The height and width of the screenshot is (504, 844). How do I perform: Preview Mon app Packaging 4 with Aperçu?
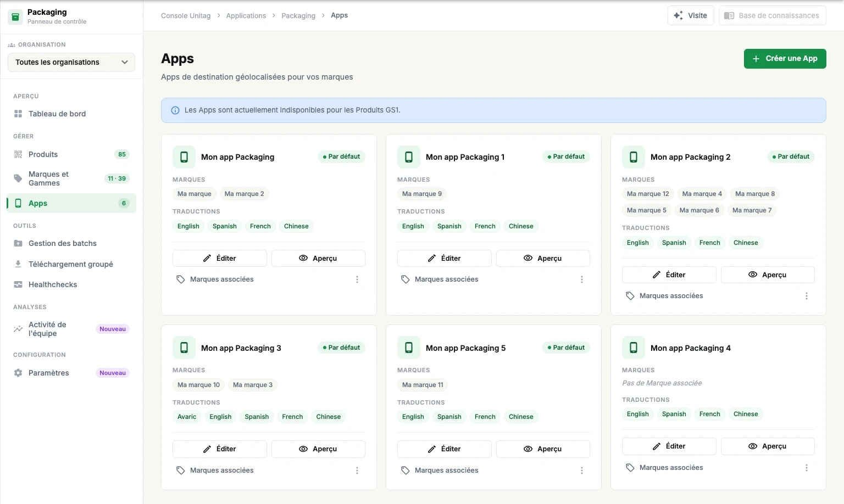[x=768, y=446]
